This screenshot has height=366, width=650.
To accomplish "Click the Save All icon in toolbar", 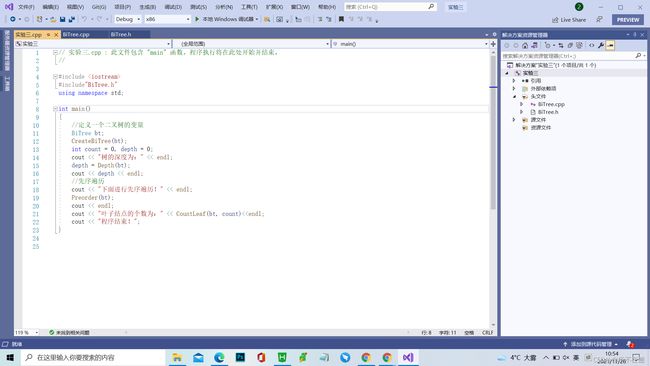I will coord(72,19).
